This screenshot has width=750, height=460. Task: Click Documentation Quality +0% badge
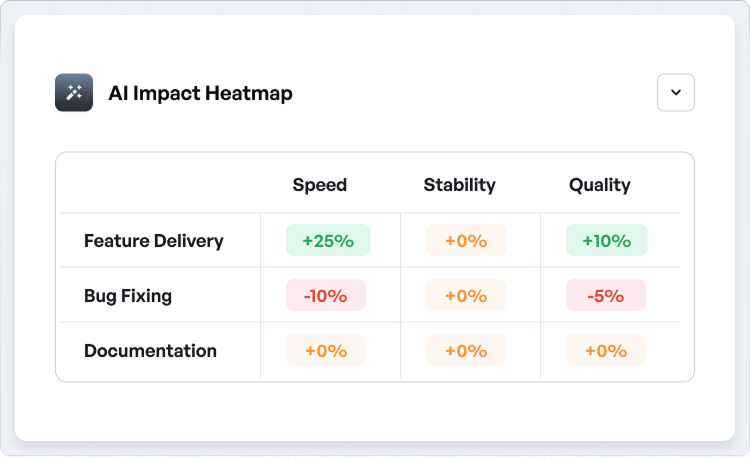[606, 351]
